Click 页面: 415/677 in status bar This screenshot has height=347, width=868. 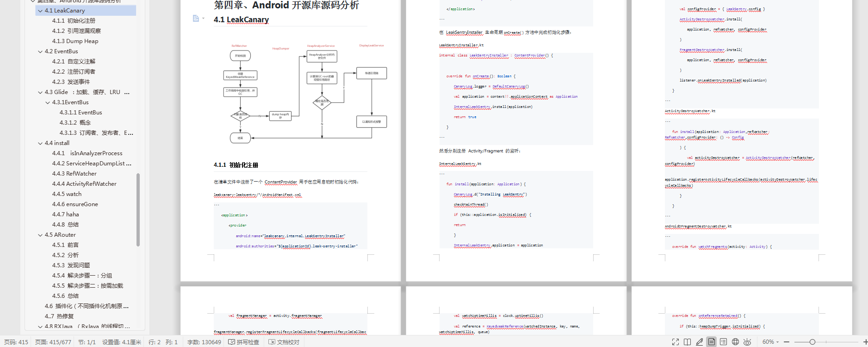point(53,342)
